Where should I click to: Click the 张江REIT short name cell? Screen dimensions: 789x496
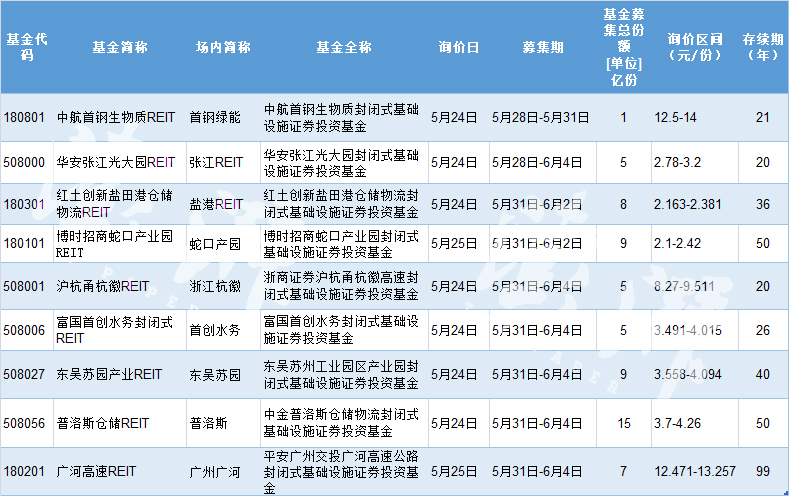pyautogui.click(x=216, y=162)
